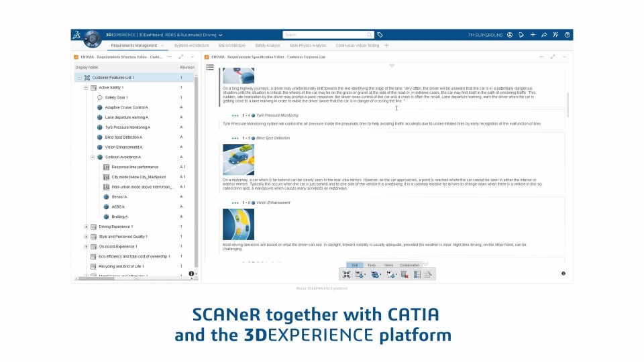
Task: Expand the Driving Experience 1 node
Action: coord(87,227)
